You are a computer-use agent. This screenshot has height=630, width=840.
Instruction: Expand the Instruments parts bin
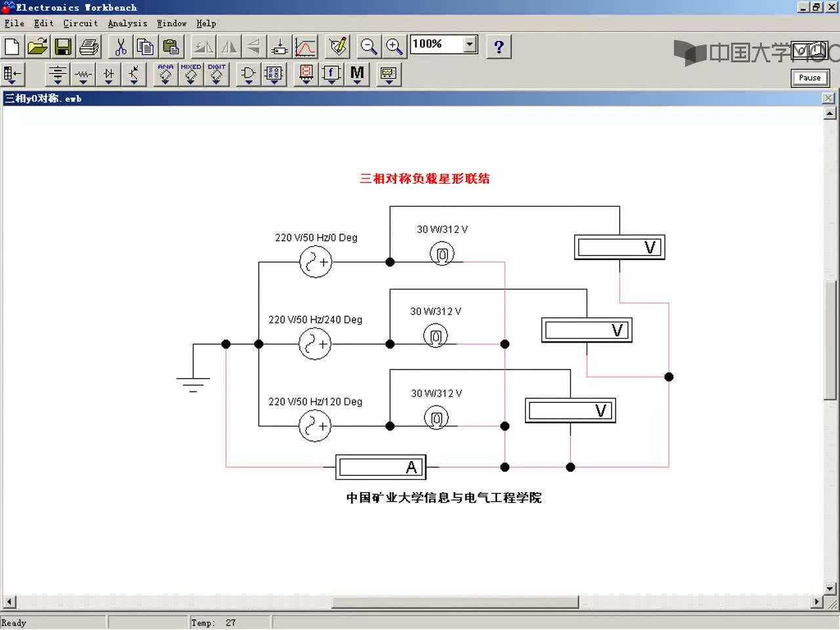click(x=389, y=74)
